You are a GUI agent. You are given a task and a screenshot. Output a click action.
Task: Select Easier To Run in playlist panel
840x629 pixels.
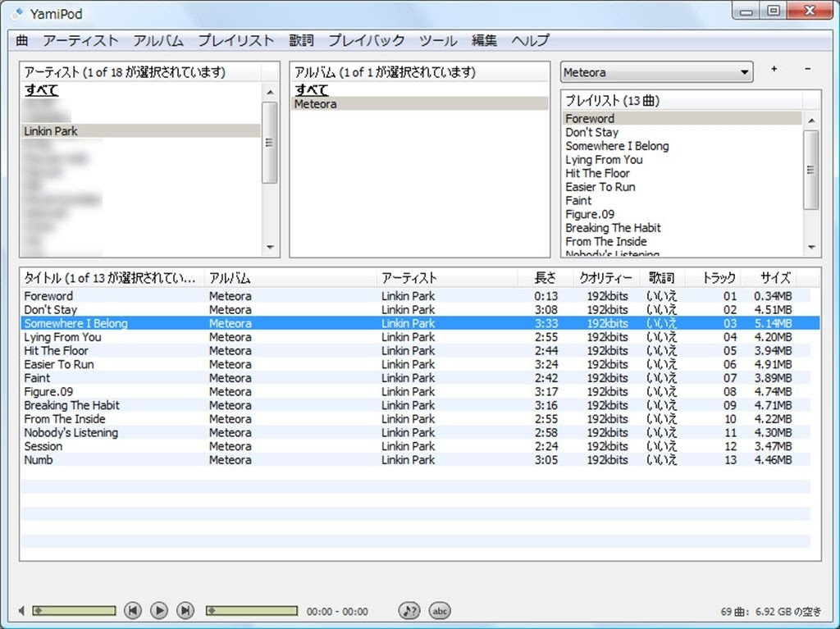(682, 187)
